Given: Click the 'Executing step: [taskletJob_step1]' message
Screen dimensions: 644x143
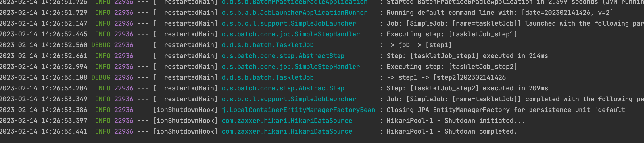Looking at the screenshot, I should click(452, 34).
